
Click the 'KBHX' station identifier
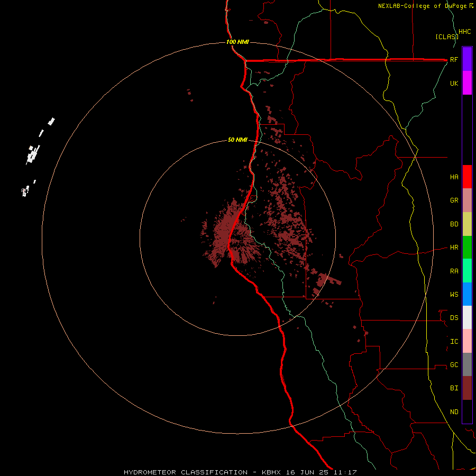271,472
